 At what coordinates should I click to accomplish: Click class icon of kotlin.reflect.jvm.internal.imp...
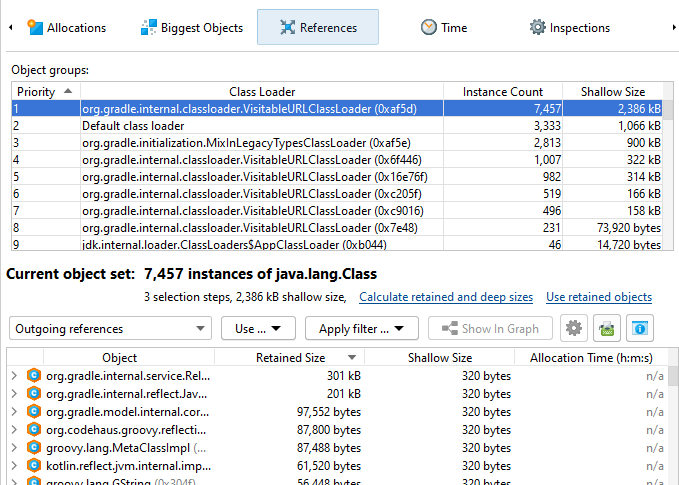34,465
